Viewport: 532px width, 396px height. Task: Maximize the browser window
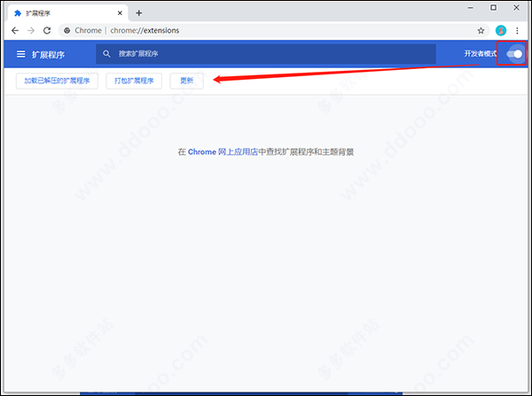[x=493, y=7]
